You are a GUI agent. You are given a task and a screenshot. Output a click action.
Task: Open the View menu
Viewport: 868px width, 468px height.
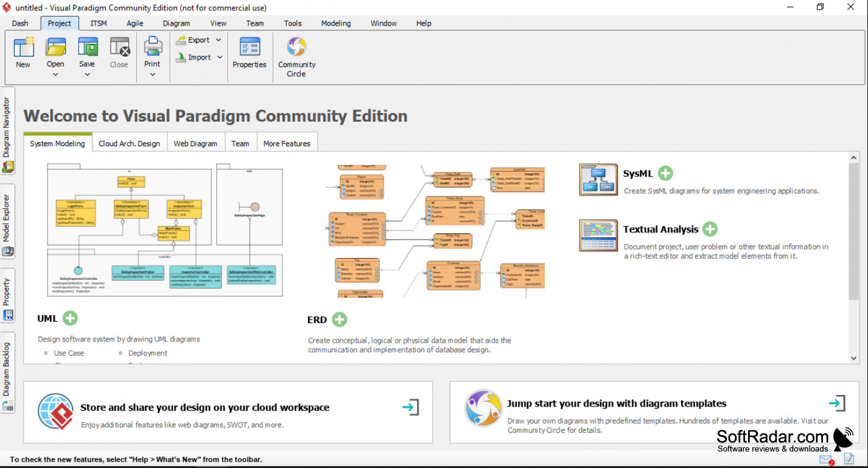pyautogui.click(x=219, y=23)
